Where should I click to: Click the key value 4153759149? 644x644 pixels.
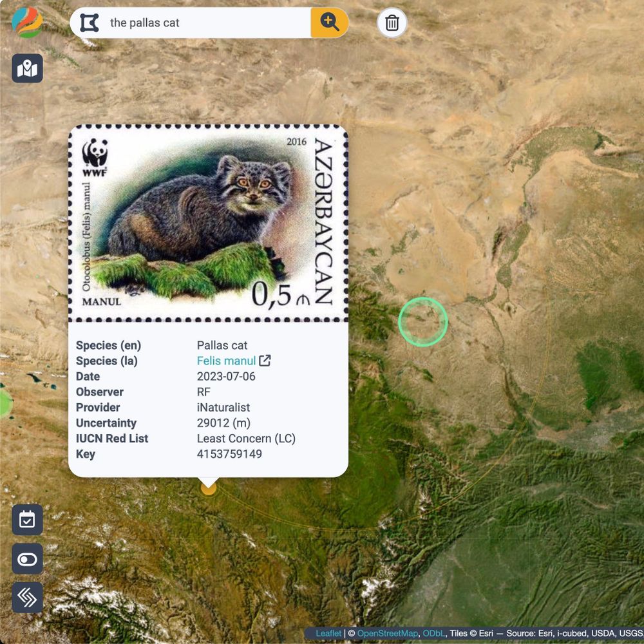[x=229, y=454]
